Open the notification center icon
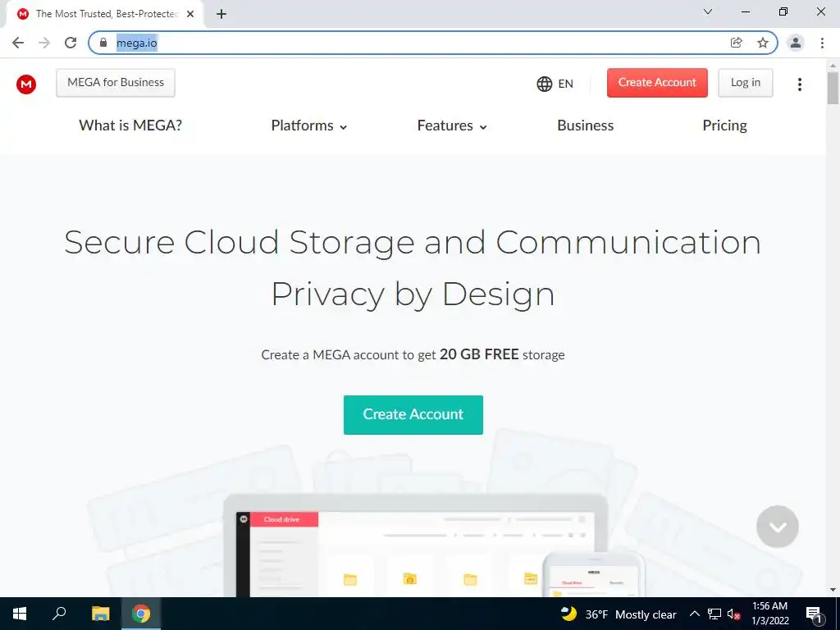The height and width of the screenshot is (630, 840). click(x=815, y=614)
